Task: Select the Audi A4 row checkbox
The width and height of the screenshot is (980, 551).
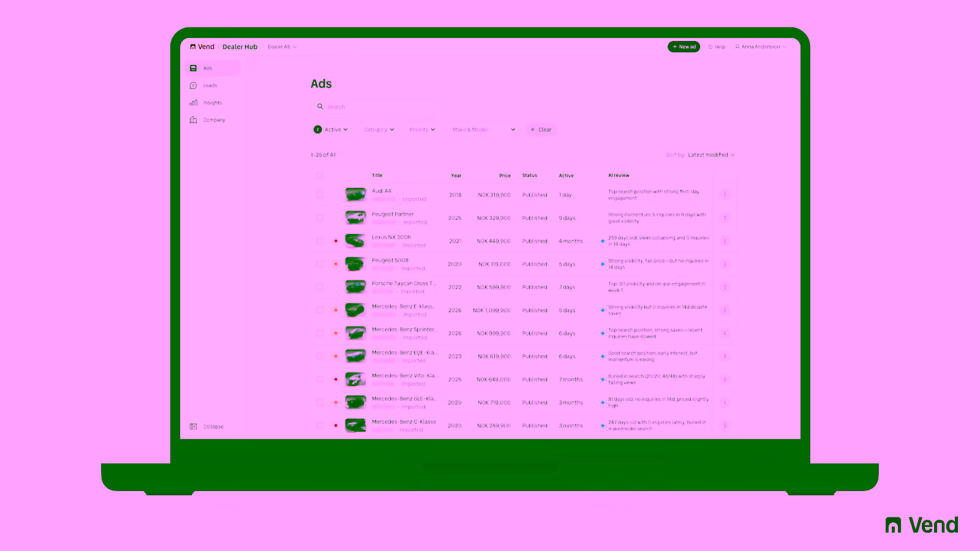Action: coord(320,195)
